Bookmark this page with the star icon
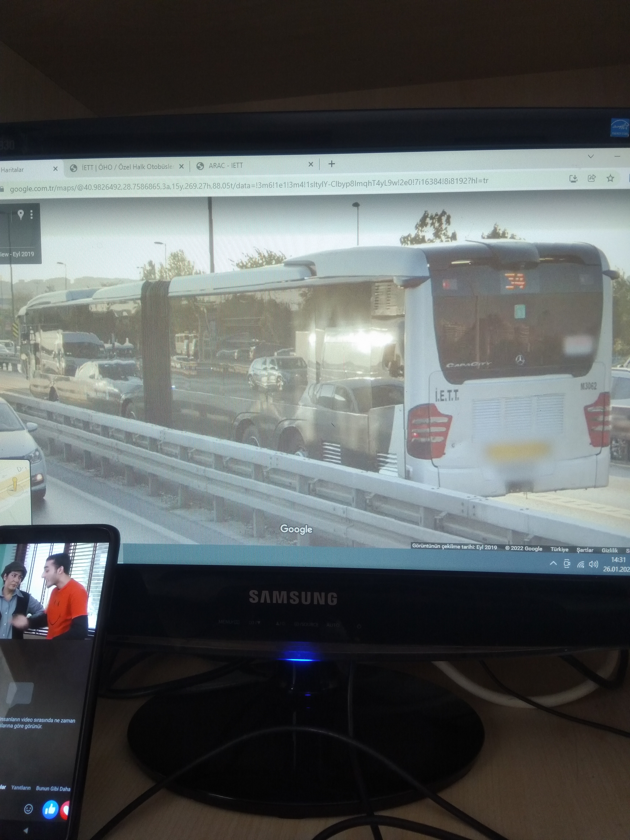Image resolution: width=630 pixels, height=840 pixels. click(x=610, y=178)
